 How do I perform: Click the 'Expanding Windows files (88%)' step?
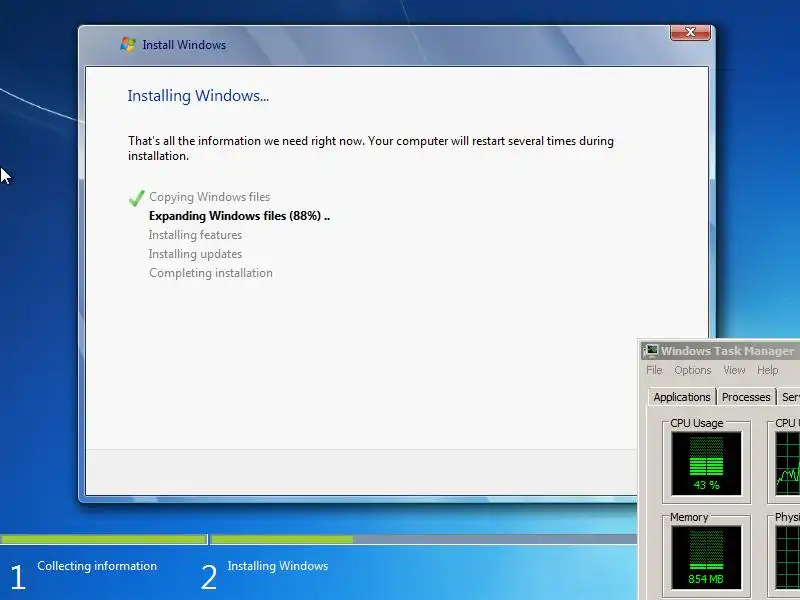[239, 216]
